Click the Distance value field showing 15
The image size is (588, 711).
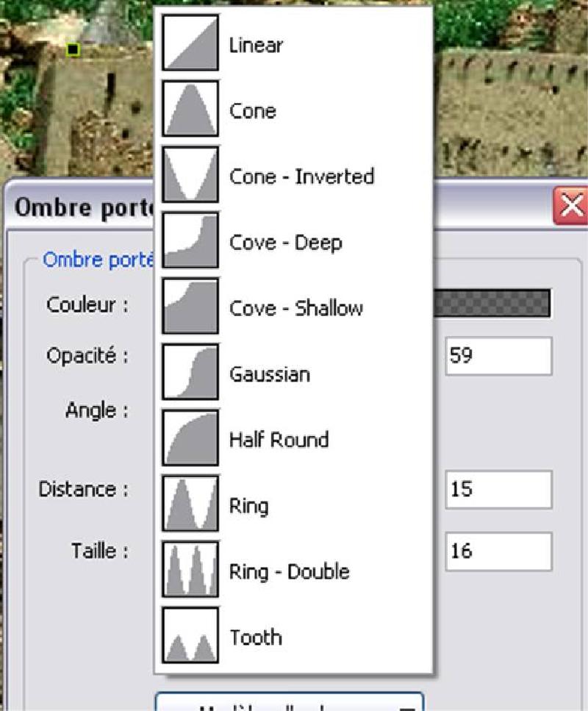coord(498,489)
